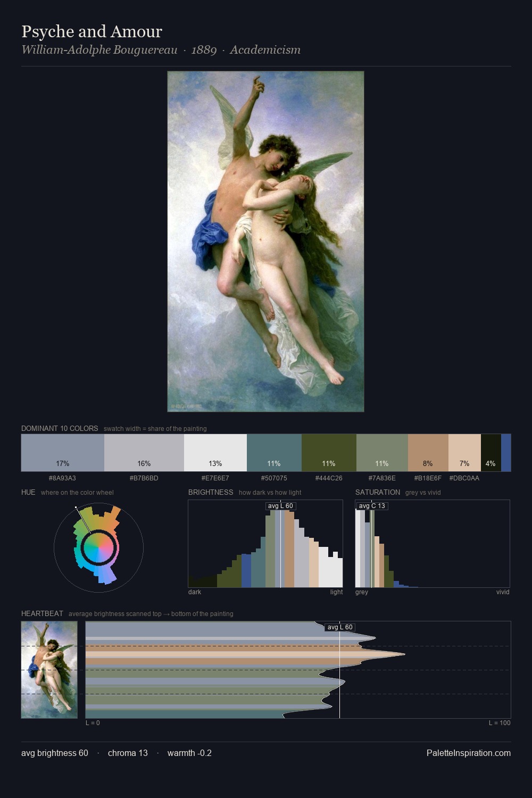
Task: Click the main Psyche and Amour painting
Action: (x=265, y=242)
